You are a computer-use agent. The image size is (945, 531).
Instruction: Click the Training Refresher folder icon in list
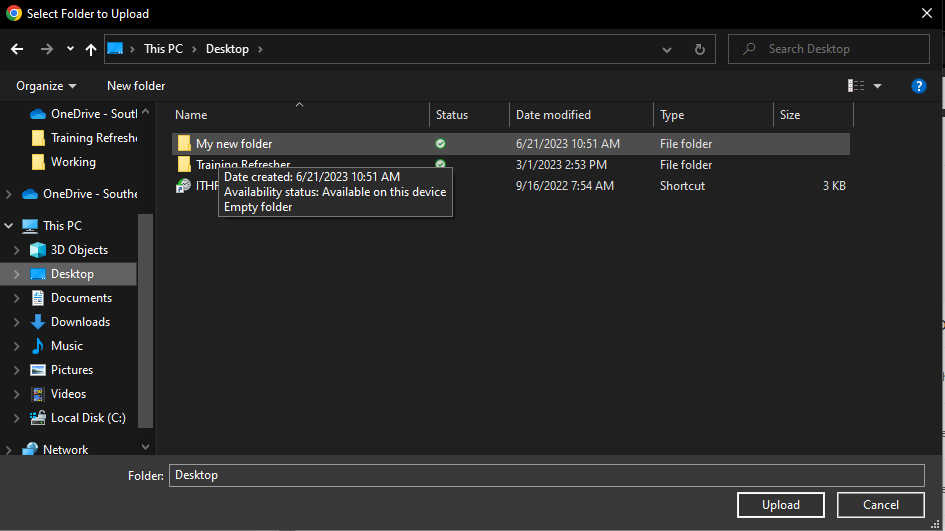[x=184, y=165]
